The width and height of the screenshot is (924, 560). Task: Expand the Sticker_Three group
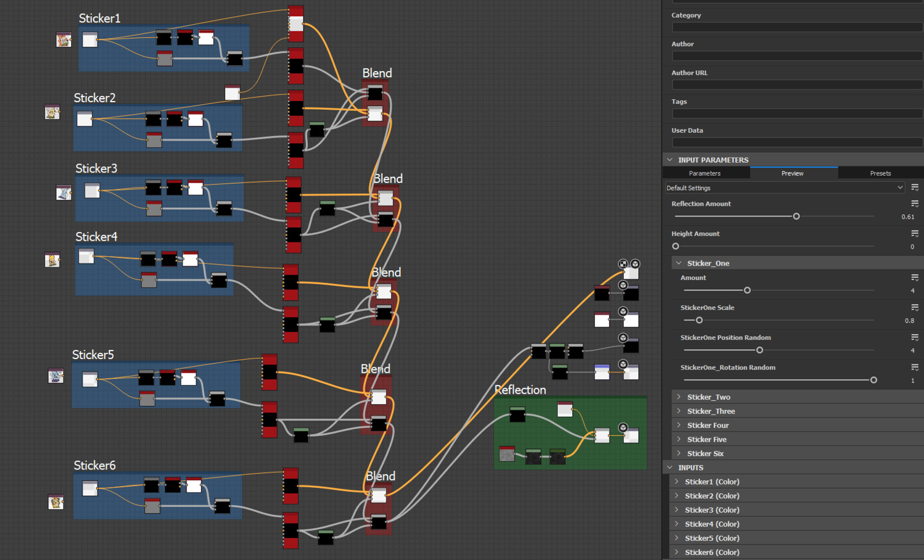[679, 411]
